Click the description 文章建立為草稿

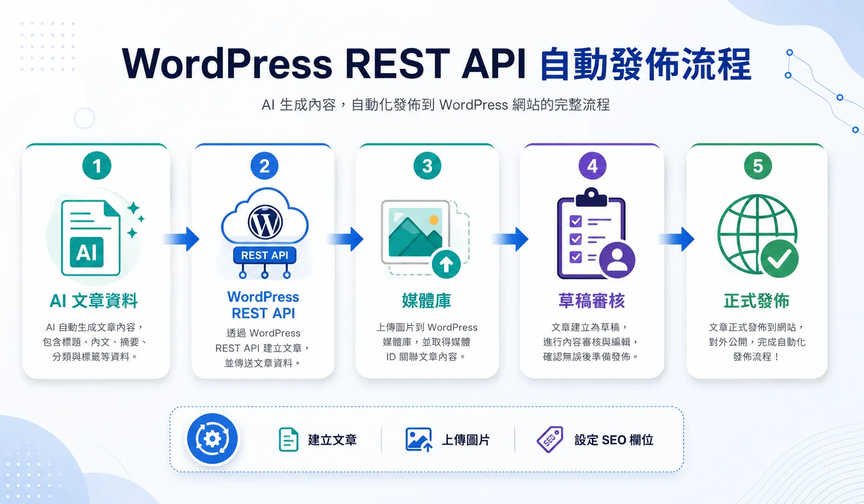[592, 342]
